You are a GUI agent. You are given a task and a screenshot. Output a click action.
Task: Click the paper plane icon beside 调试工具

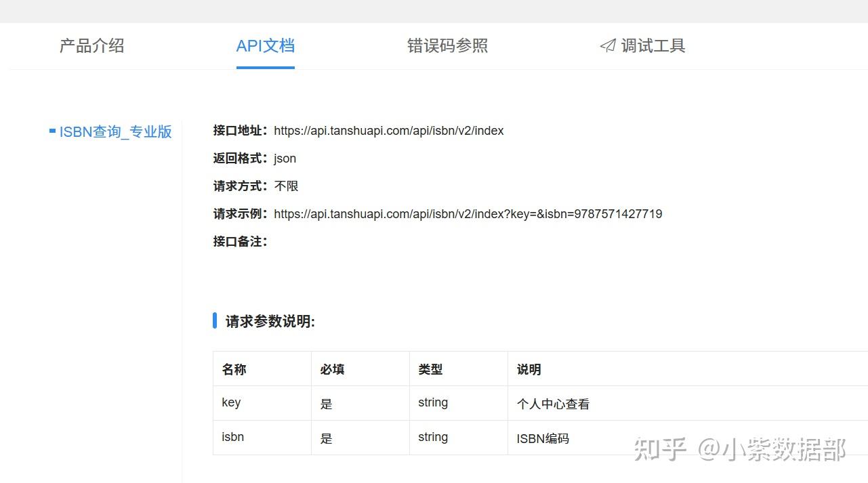[608, 46]
